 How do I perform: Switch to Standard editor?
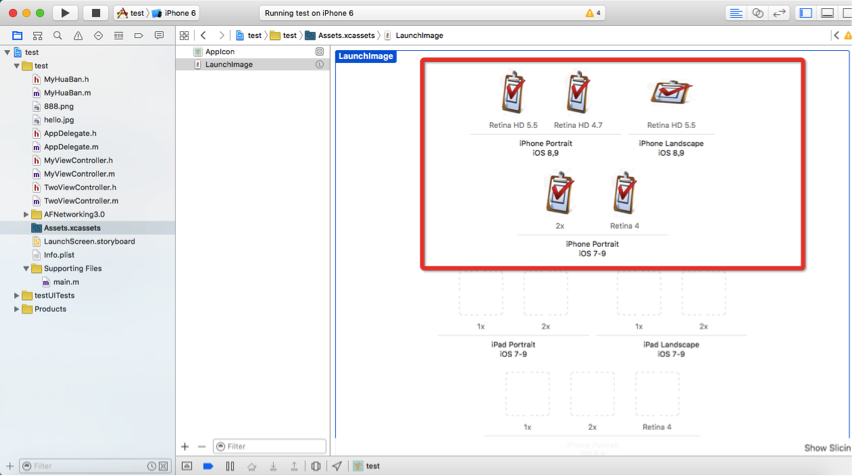736,13
